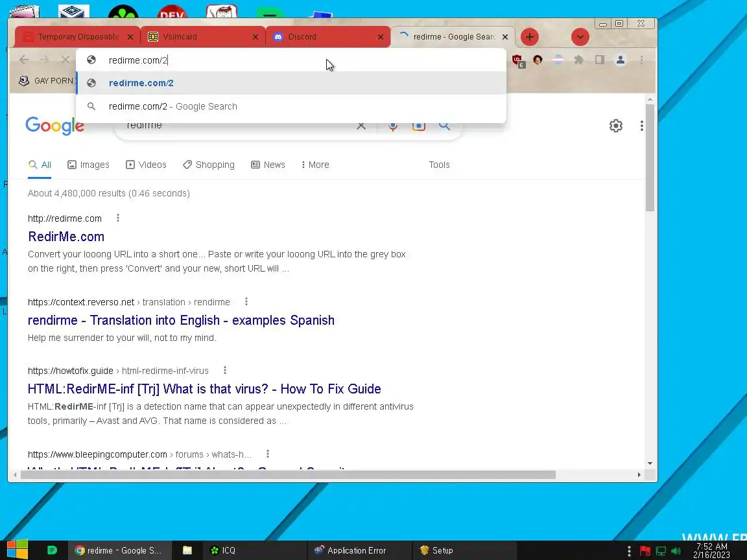Click the vertical scrollbar thumb
The width and height of the screenshot is (747, 560).
650,157
